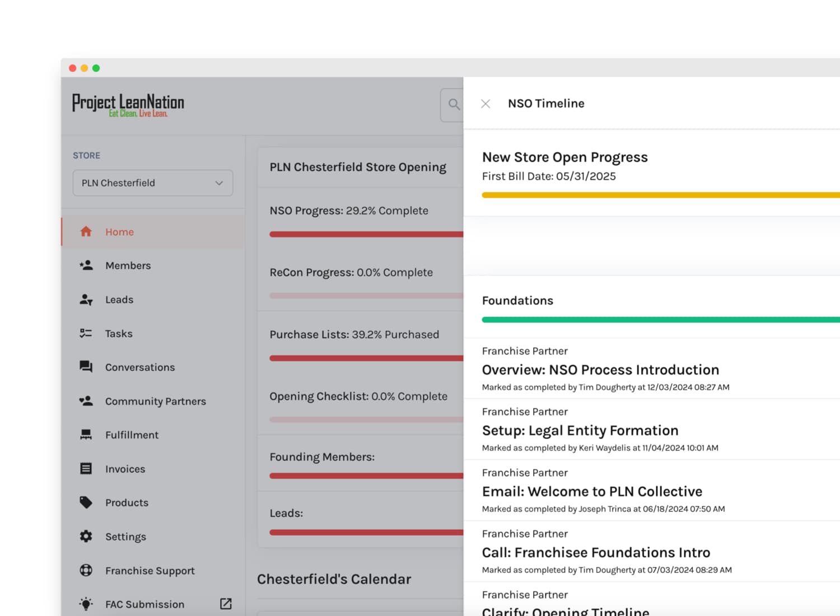Open Conversations chat bubble icon
The width and height of the screenshot is (840, 616).
pos(86,367)
